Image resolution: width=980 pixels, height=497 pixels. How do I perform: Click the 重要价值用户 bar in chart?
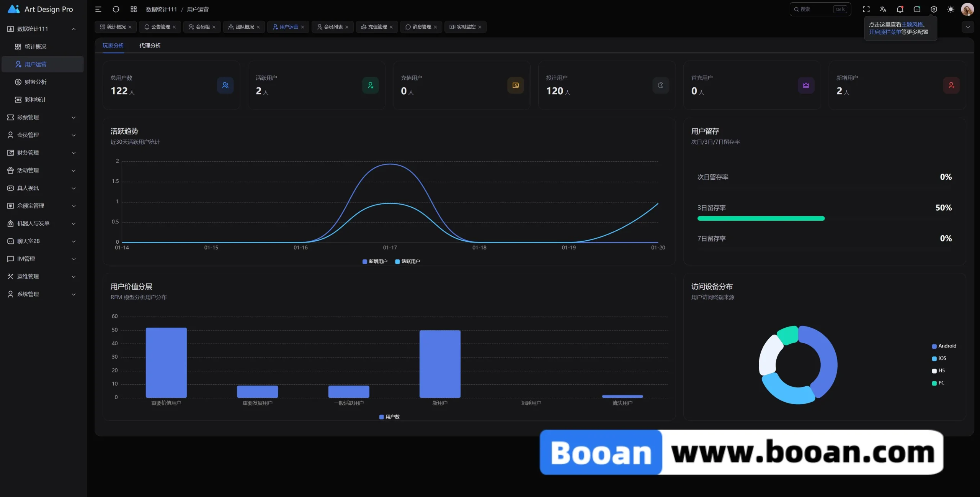tap(166, 362)
